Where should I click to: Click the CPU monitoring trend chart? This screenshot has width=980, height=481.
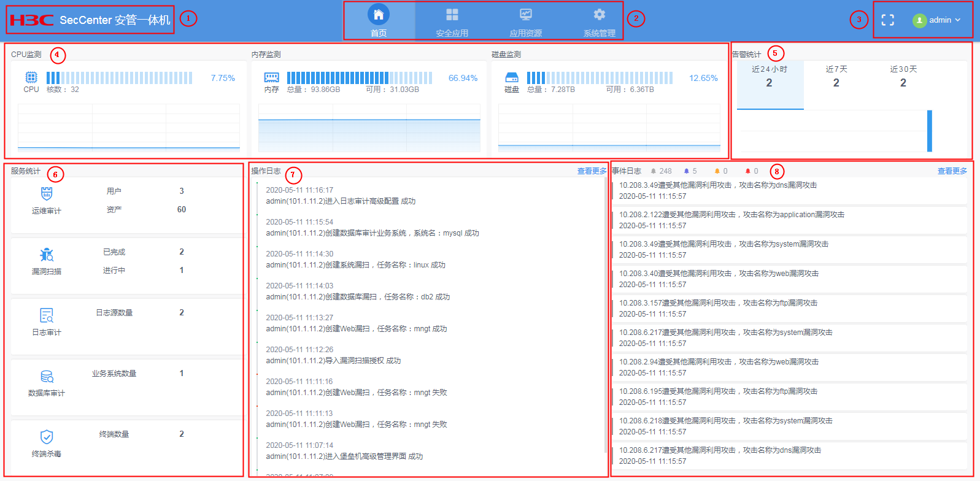pyautogui.click(x=129, y=128)
